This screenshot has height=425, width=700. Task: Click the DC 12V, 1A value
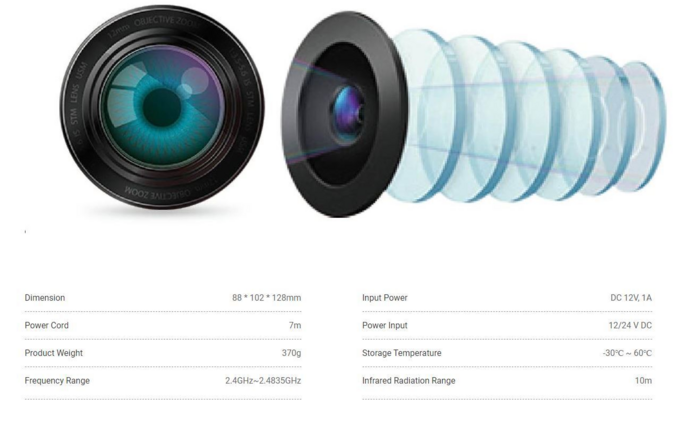click(x=631, y=298)
